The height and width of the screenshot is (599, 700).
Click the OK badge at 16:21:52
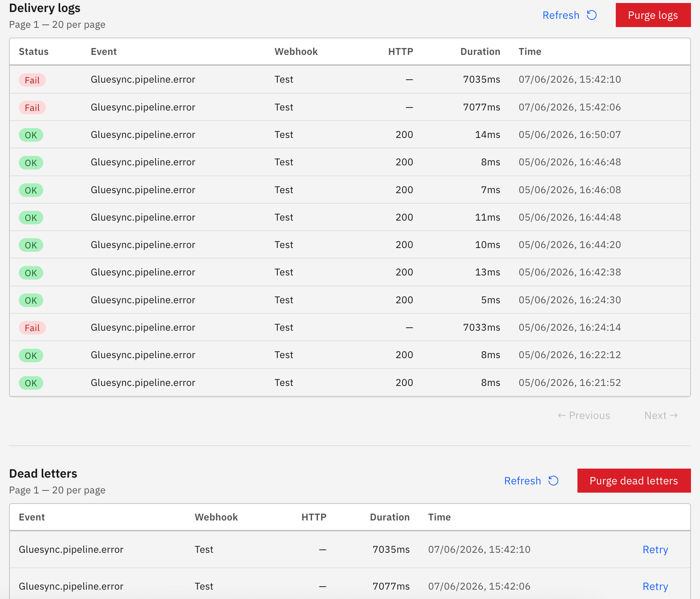coord(31,383)
